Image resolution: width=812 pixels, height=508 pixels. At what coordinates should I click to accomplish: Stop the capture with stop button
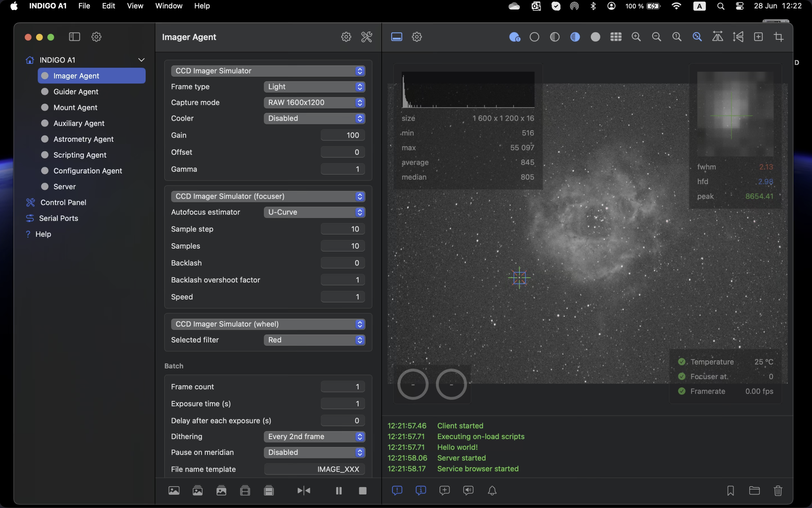coord(362,490)
